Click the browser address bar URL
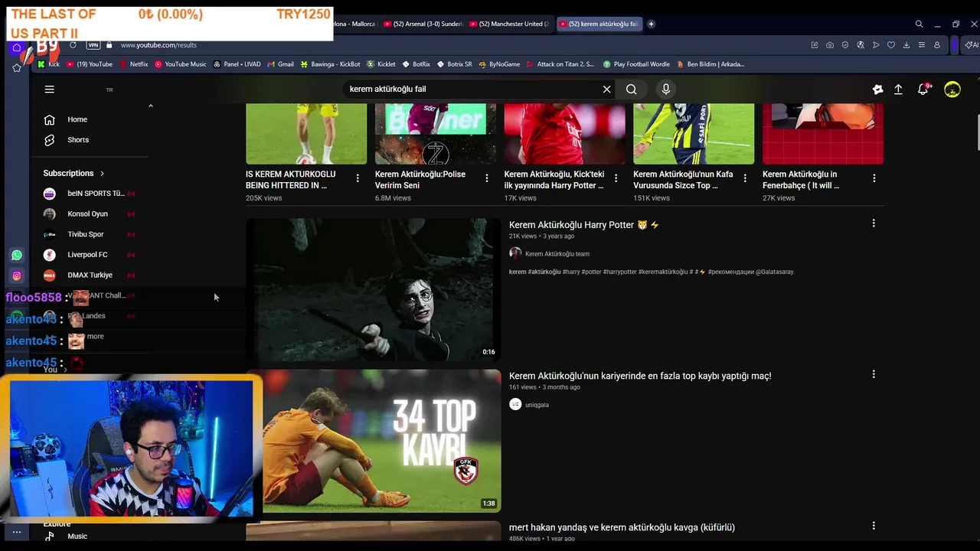The width and height of the screenshot is (980, 551). click(158, 45)
